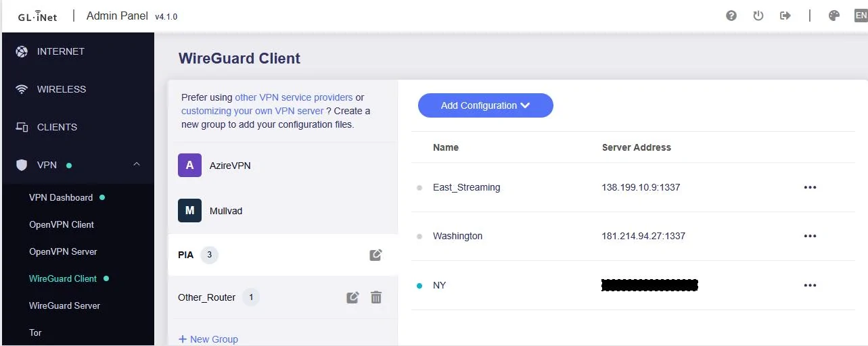868x346 pixels.
Task: Open the Add Configuration dropdown
Action: pos(485,105)
